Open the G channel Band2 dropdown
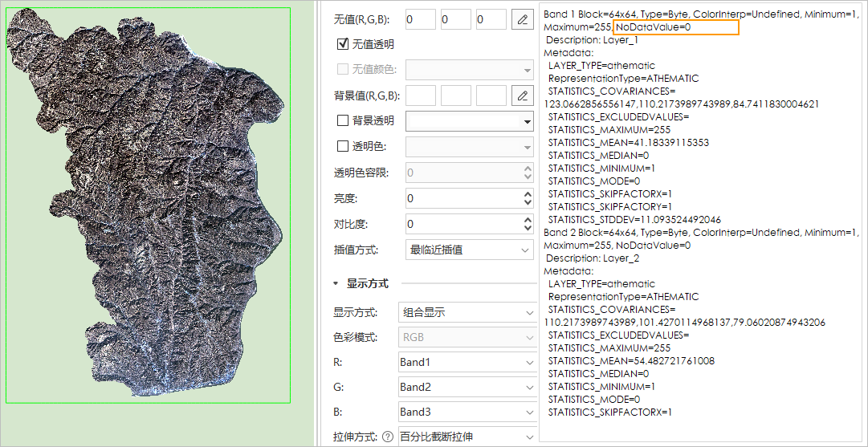The height and width of the screenshot is (447, 868). pyautogui.click(x=467, y=388)
